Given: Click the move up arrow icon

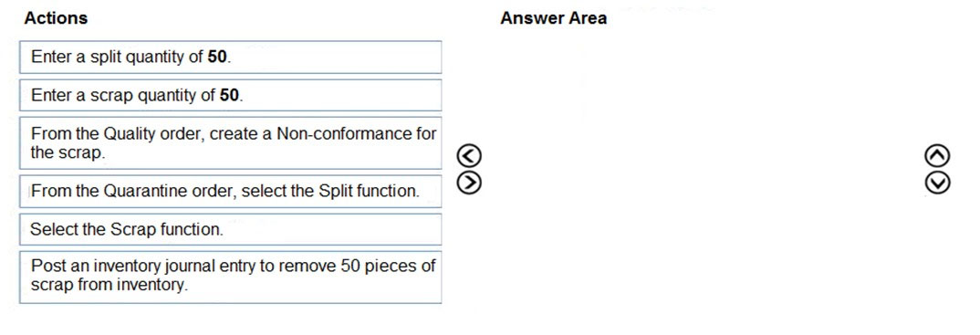Looking at the screenshot, I should (938, 155).
